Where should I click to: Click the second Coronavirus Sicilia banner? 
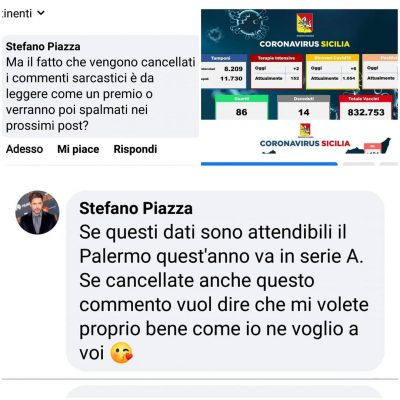pos(305,143)
